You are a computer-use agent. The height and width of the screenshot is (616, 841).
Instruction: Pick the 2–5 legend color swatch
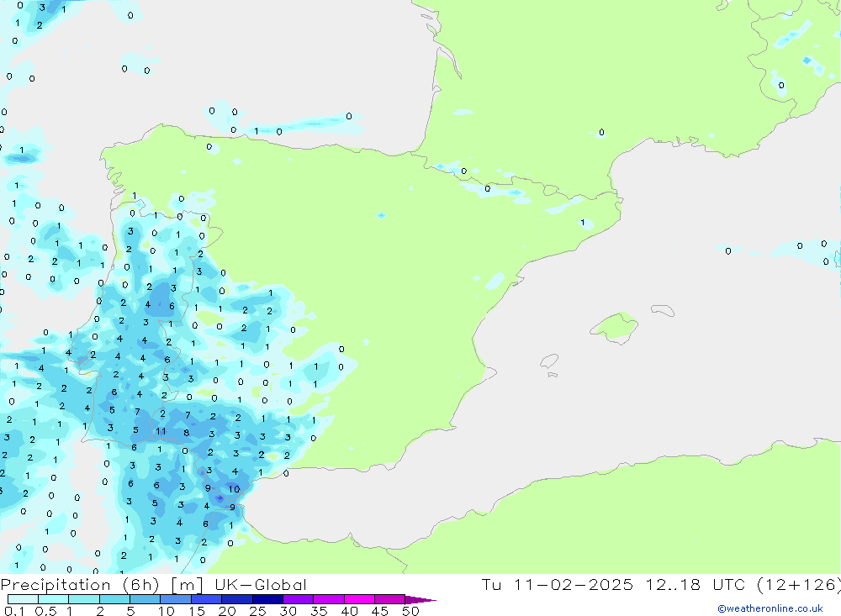[x=114, y=599]
